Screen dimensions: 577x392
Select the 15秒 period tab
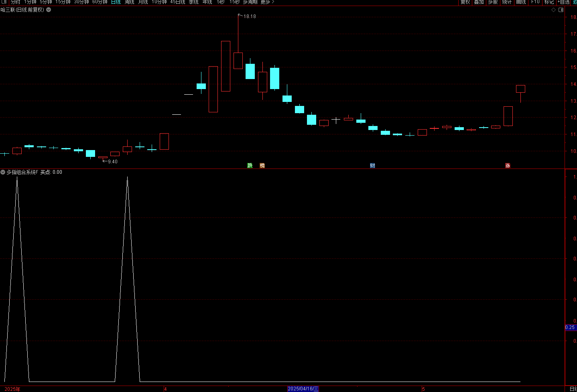(234, 2)
